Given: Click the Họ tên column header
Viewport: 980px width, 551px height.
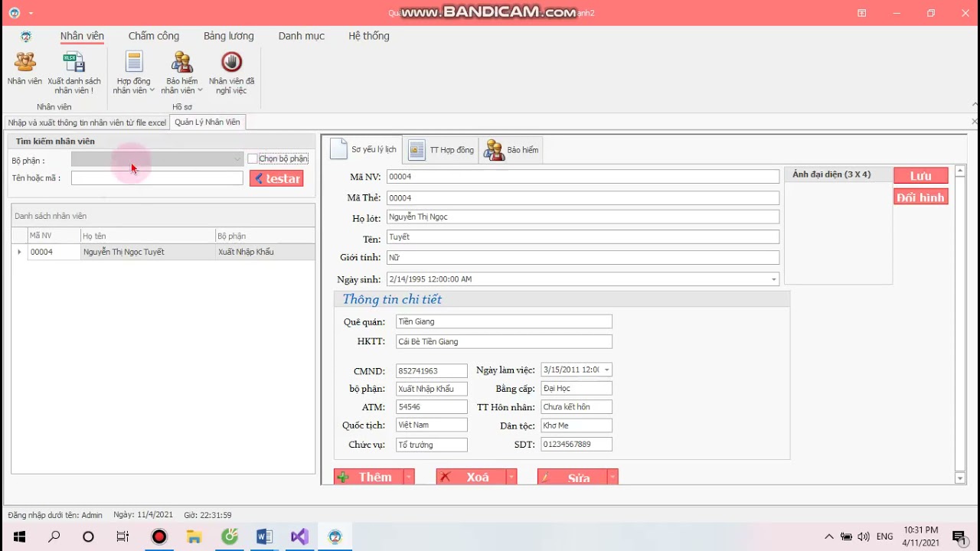Looking at the screenshot, I should coord(148,236).
